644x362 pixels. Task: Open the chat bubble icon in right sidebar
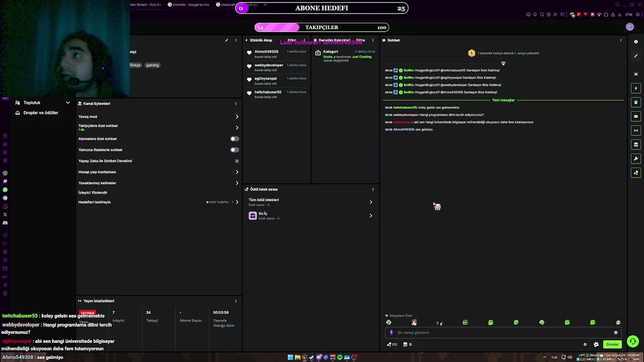coord(636,116)
